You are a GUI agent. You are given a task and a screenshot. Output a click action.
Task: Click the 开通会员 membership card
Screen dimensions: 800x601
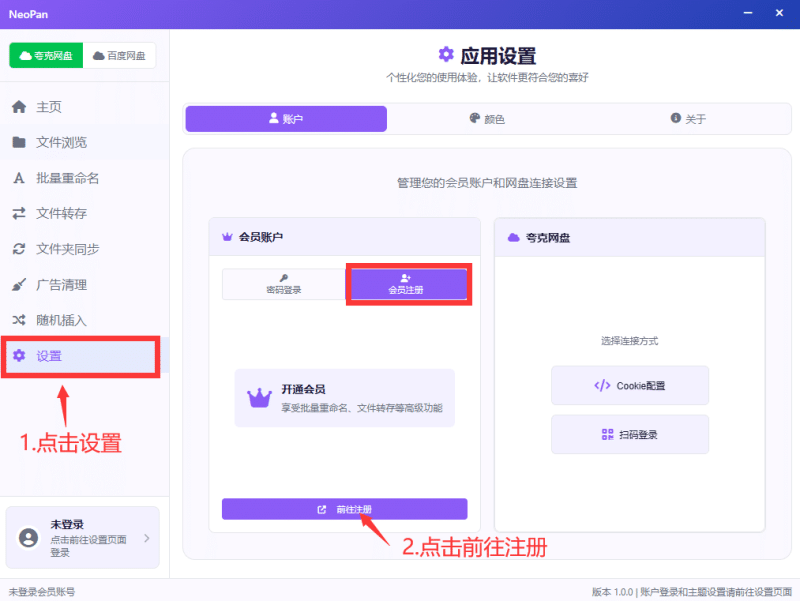(x=344, y=398)
